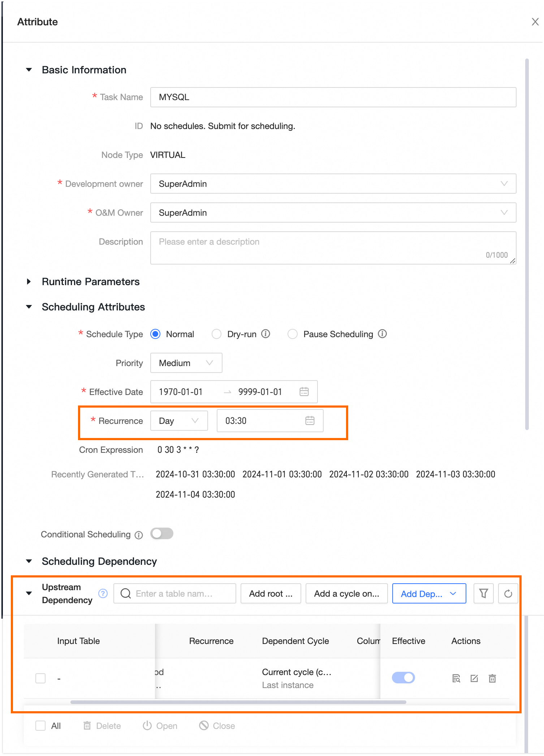Click the Description text area

(333, 248)
